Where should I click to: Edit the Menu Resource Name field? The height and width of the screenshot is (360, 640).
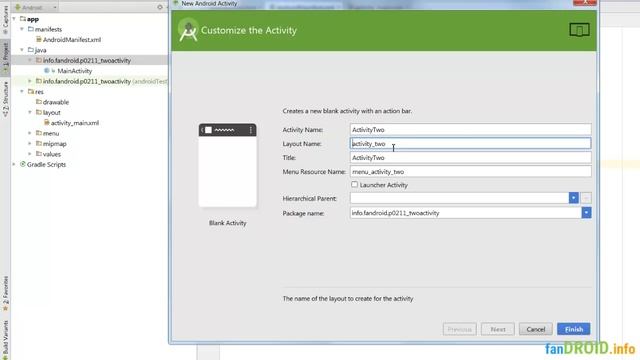pyautogui.click(x=470, y=171)
